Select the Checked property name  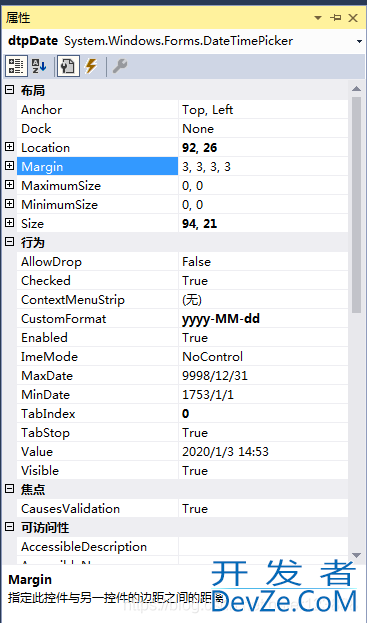[46, 281]
